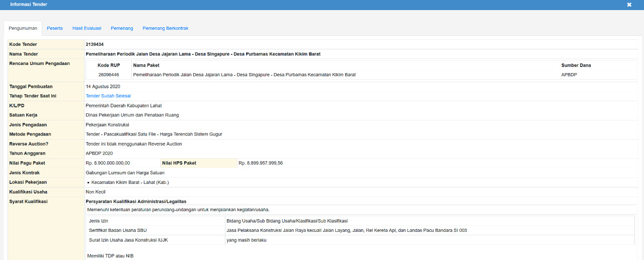The image size is (644, 260).
Task: Close the Informasi Tender dialog
Action: (629, 5)
